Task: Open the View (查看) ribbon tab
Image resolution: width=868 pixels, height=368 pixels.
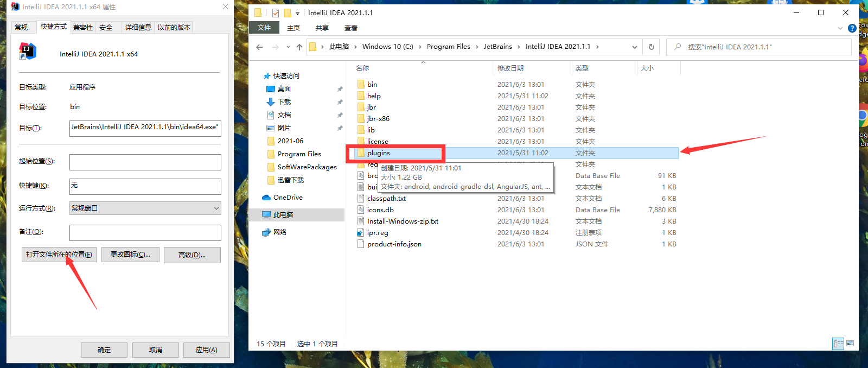Action: [x=351, y=28]
